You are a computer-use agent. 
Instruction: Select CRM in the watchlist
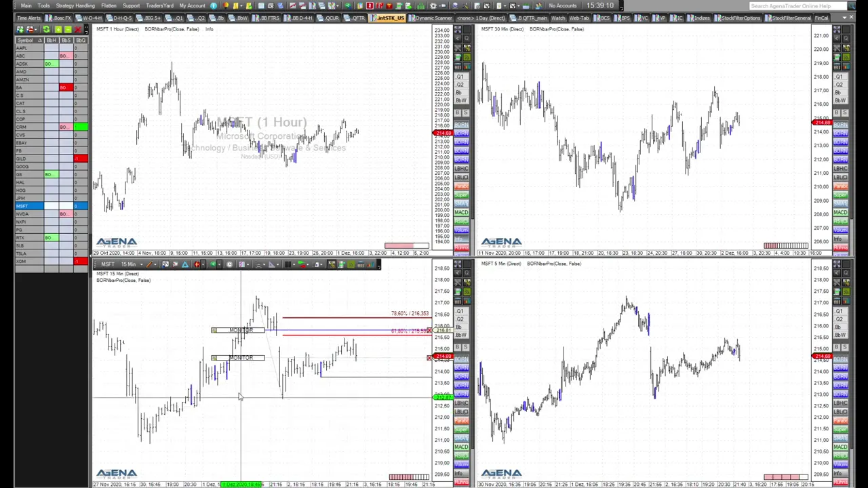(51, 127)
